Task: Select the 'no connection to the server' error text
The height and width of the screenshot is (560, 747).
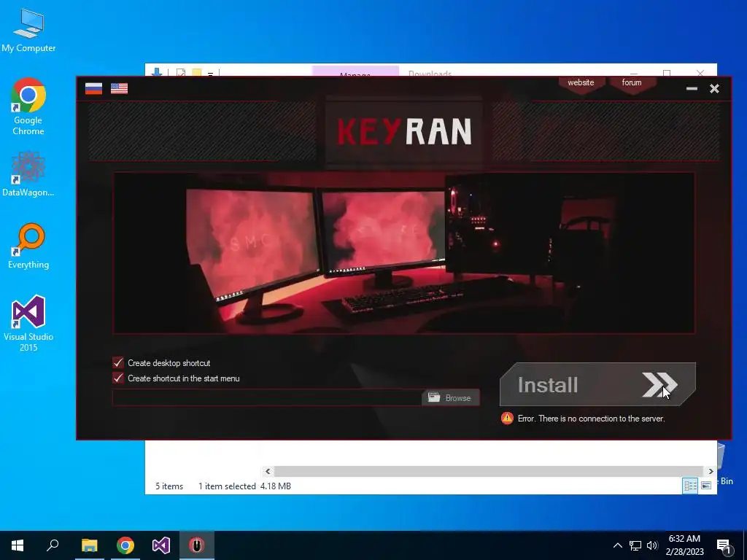Action: pyautogui.click(x=591, y=419)
